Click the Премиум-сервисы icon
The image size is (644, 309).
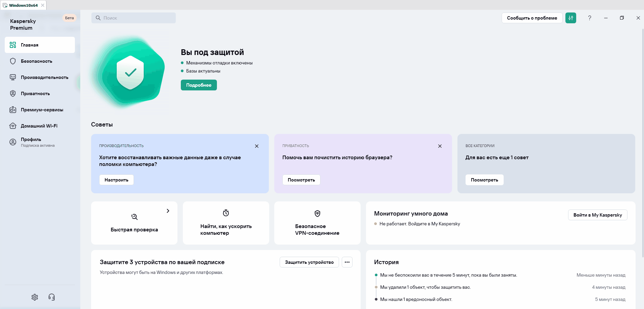[13, 110]
